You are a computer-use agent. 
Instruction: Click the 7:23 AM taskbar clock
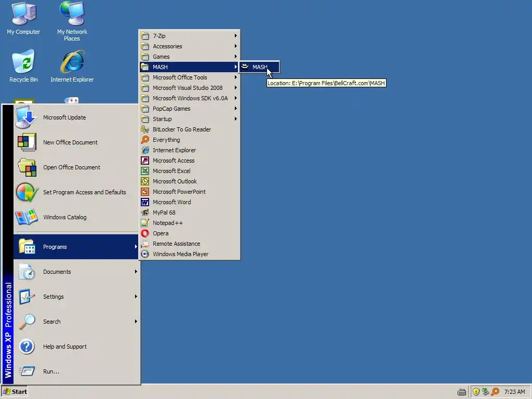(x=514, y=392)
